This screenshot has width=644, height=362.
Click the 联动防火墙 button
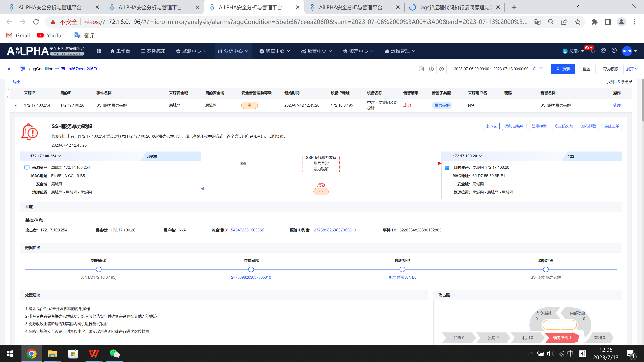(564, 126)
